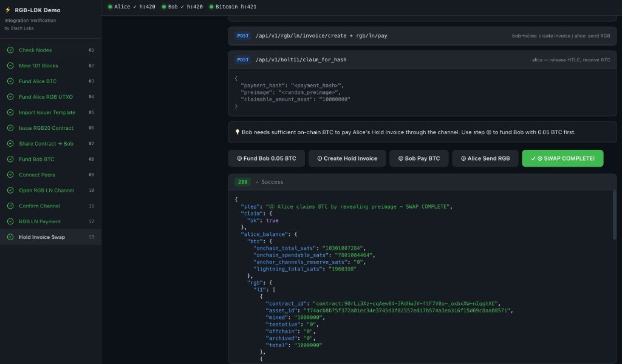Click the check icon beside Mine 101 Blocks
This screenshot has width=622, height=364.
point(10,66)
